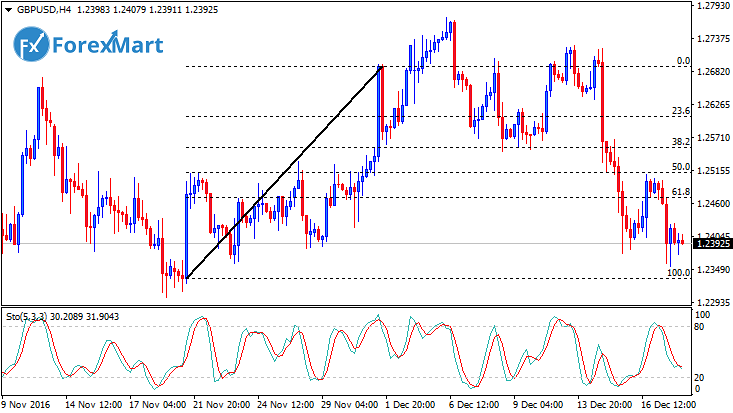Click the Fibonacci 23.6 level label
The height and width of the screenshot is (413, 733).
coord(681,111)
